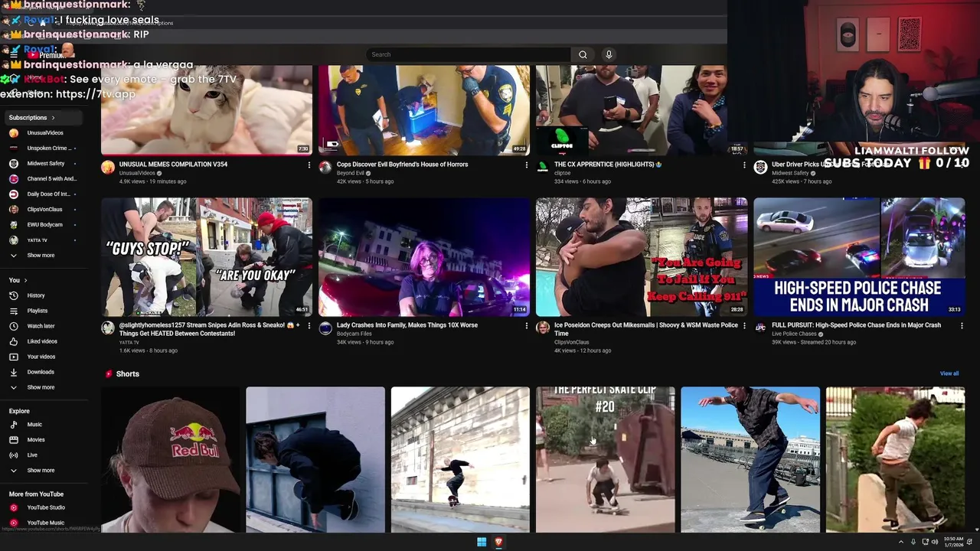980x551 pixels.
Task: Click Bodycam Files channel avatar
Action: point(325,328)
